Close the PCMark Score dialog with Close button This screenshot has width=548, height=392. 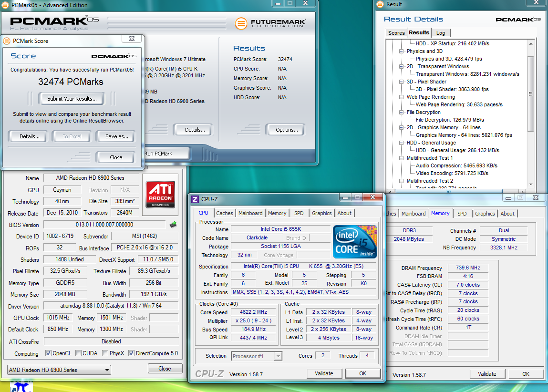point(116,157)
